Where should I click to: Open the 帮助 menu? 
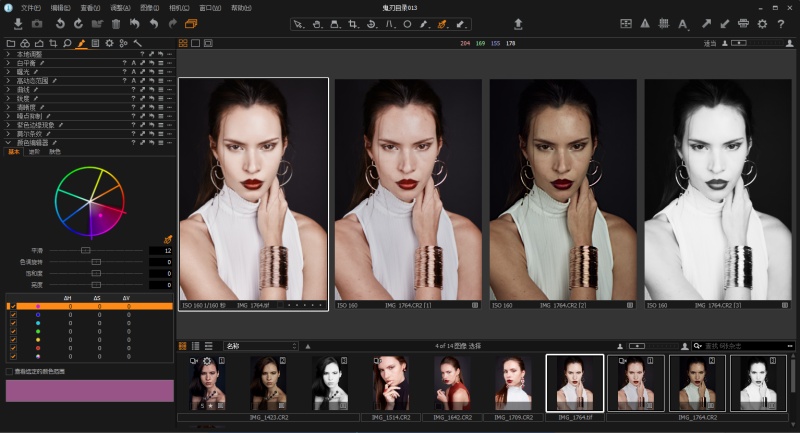(241, 8)
